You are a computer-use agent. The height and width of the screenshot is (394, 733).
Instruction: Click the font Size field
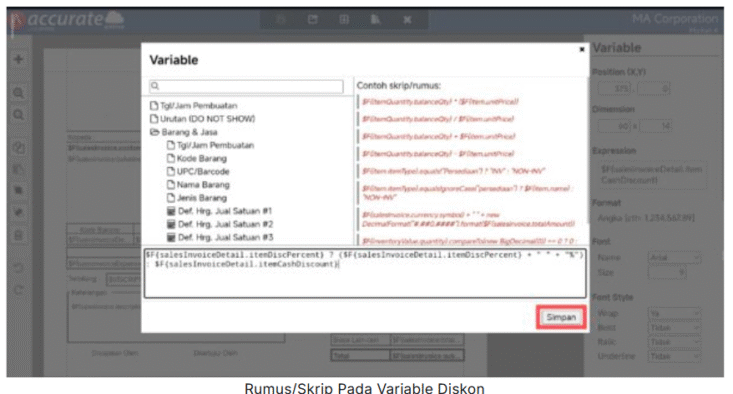667,272
